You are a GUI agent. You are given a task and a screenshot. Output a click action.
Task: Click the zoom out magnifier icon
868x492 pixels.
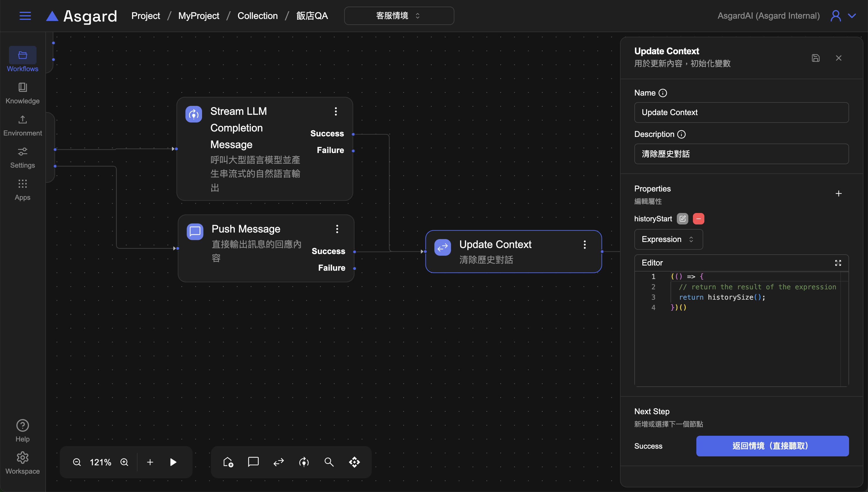click(77, 462)
